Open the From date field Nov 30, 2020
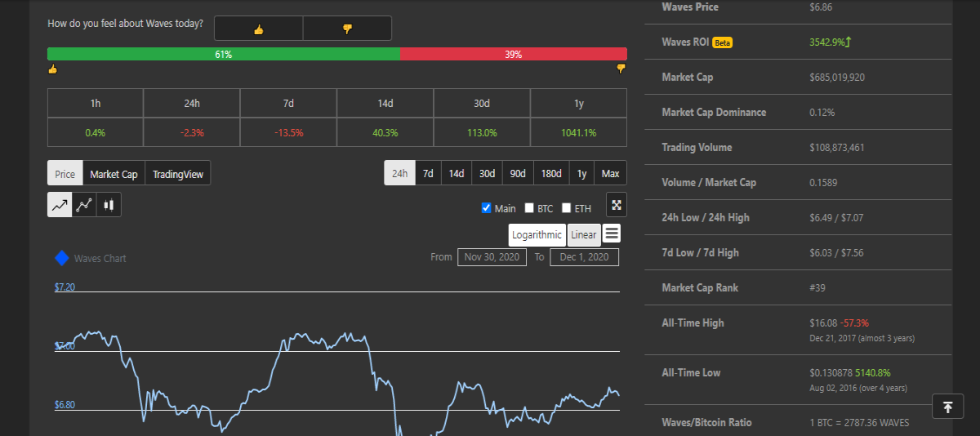980x436 pixels. point(492,257)
